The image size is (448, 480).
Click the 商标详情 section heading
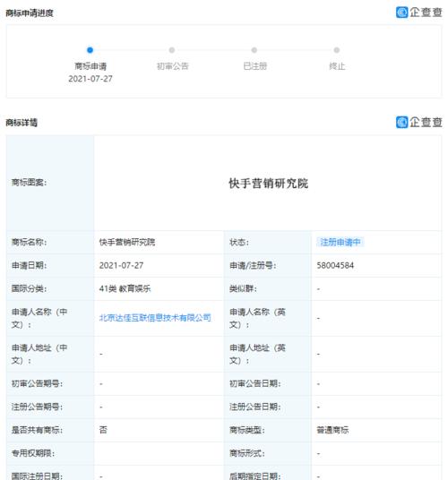(22, 123)
